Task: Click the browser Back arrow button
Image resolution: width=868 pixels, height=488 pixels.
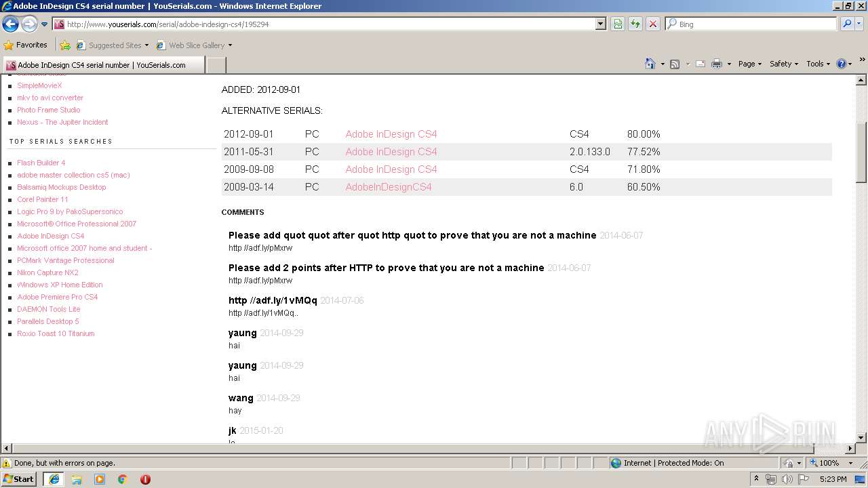Action: coord(11,24)
